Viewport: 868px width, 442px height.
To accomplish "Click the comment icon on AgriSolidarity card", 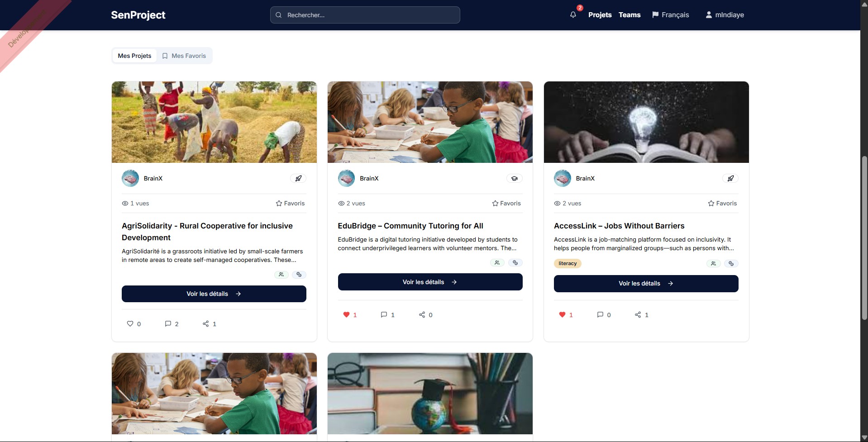I will (168, 324).
